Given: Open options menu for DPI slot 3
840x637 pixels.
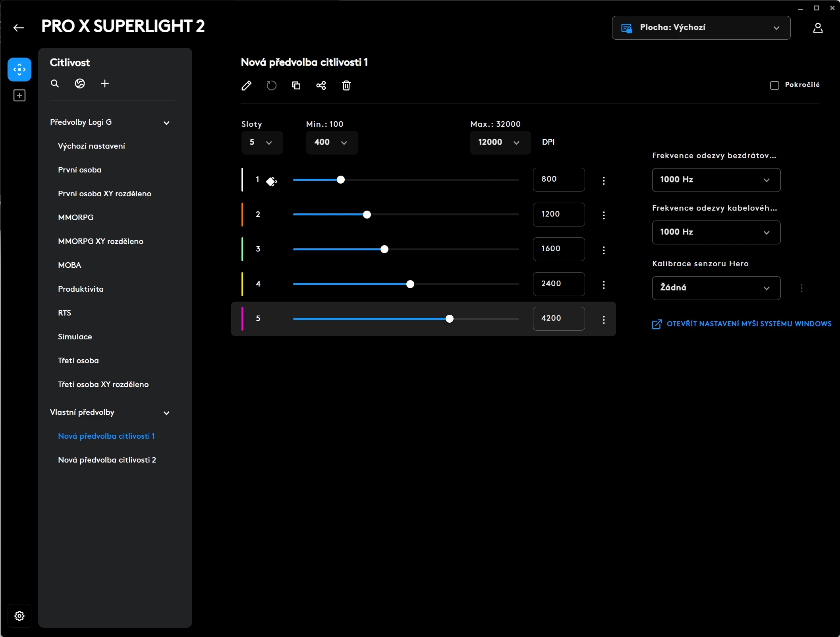Looking at the screenshot, I should click(x=604, y=250).
